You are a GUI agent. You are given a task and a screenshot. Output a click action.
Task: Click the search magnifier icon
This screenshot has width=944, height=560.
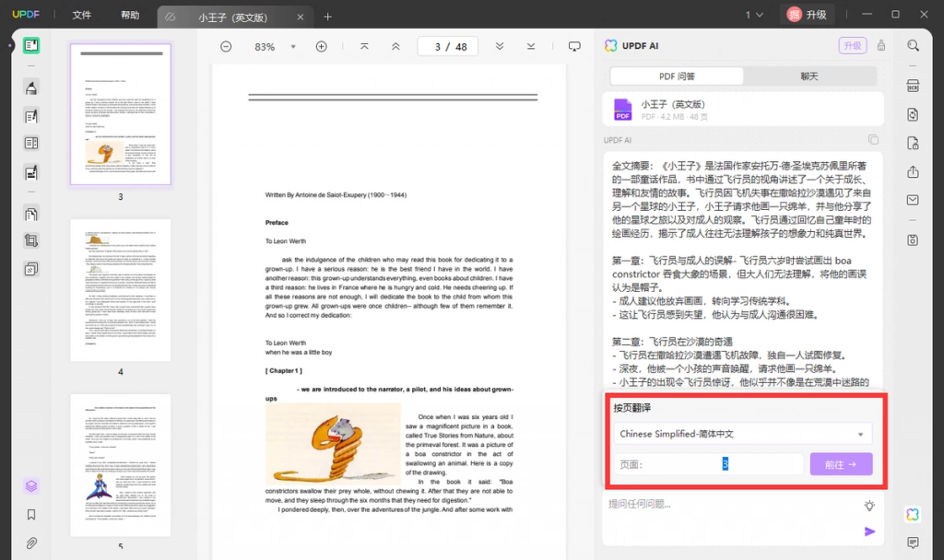coord(913,46)
